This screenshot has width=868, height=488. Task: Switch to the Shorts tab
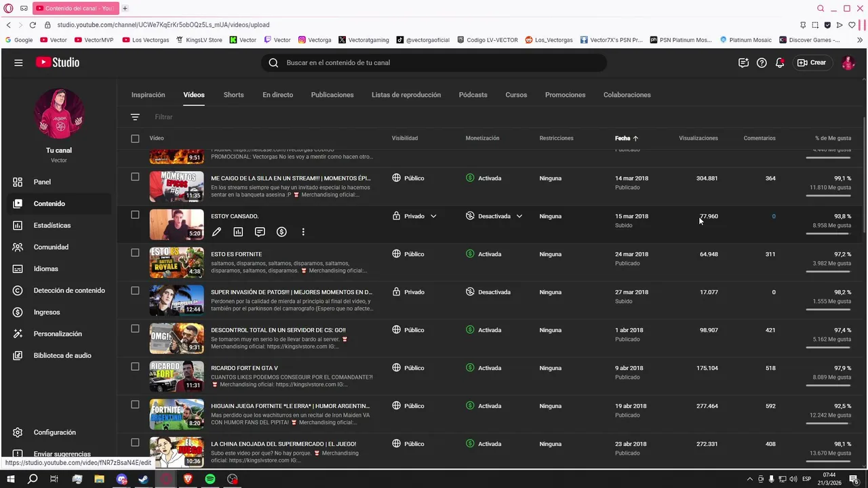233,95
